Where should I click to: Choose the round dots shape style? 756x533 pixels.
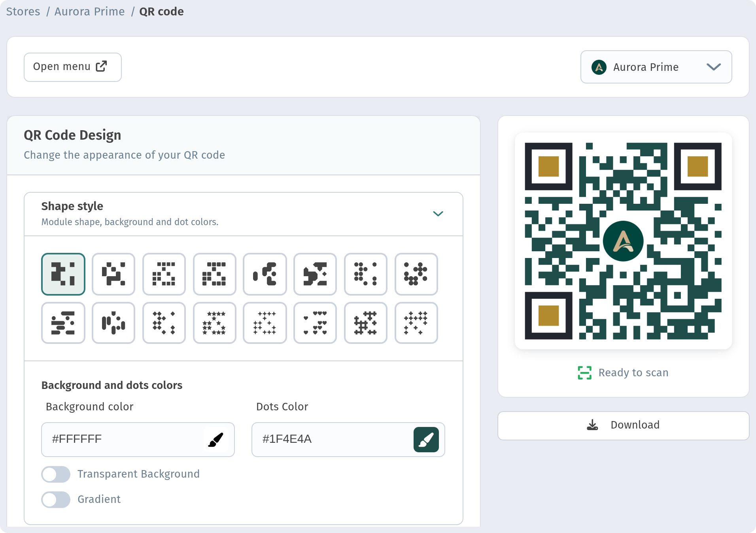[366, 274]
